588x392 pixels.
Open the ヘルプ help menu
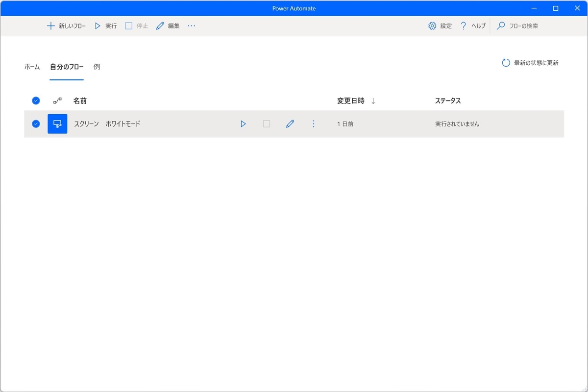click(473, 26)
